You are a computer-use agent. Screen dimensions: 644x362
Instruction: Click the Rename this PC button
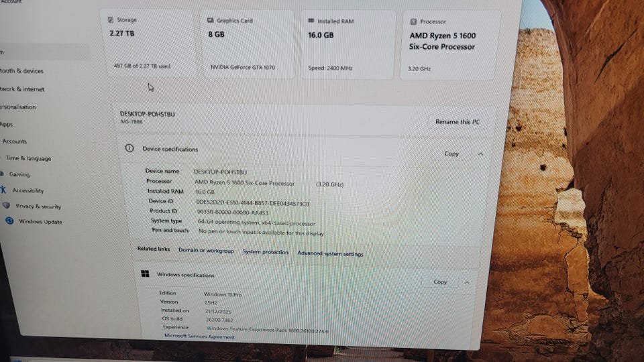point(458,122)
